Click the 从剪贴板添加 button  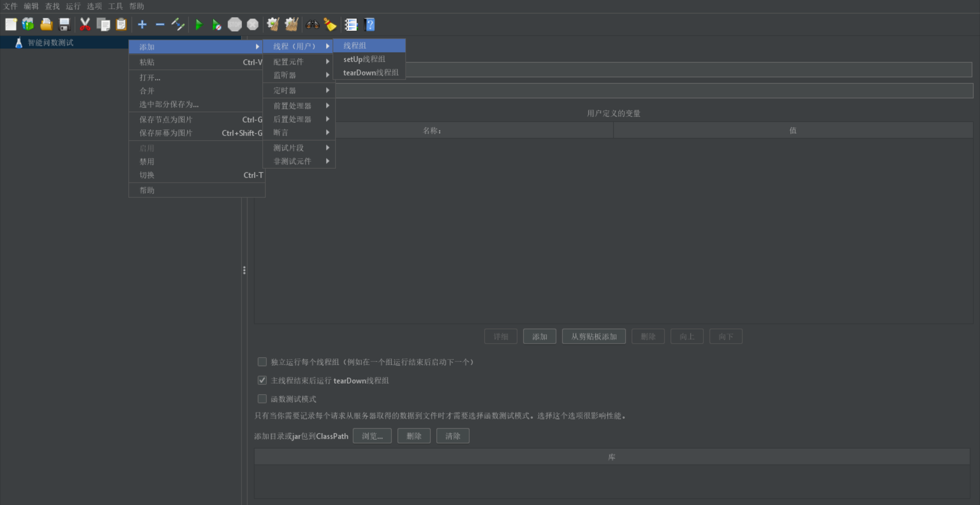[594, 337]
